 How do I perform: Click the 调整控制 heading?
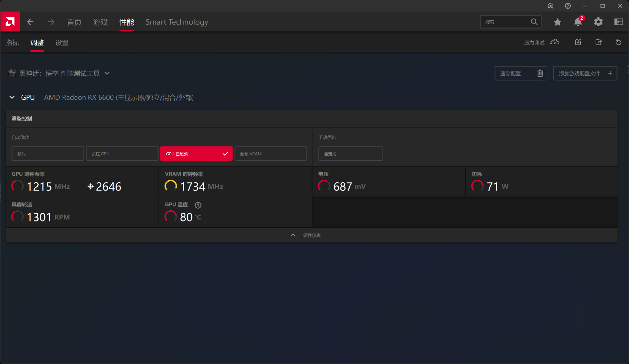(22, 119)
